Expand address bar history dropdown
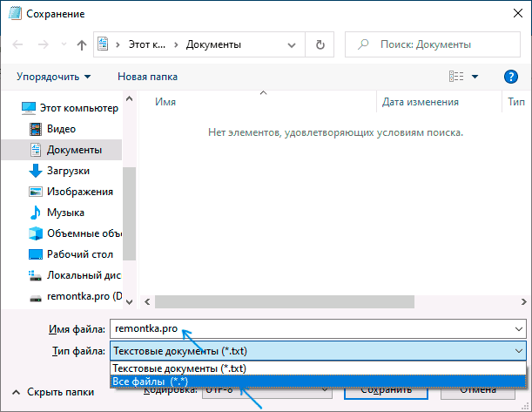Image resolution: width=532 pixels, height=412 pixels. coord(292,44)
